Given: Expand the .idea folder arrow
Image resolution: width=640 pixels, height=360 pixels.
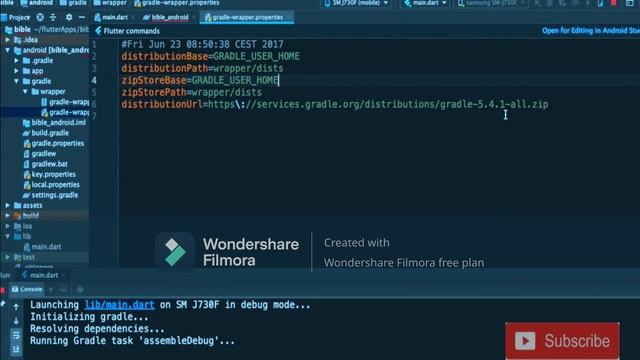Looking at the screenshot, I should point(7,40).
